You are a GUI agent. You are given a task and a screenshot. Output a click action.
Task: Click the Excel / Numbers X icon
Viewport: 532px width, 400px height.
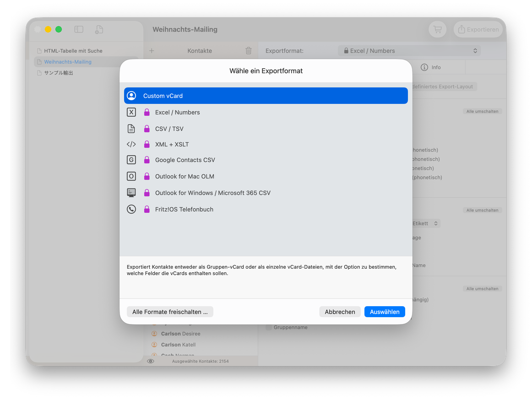pyautogui.click(x=131, y=112)
